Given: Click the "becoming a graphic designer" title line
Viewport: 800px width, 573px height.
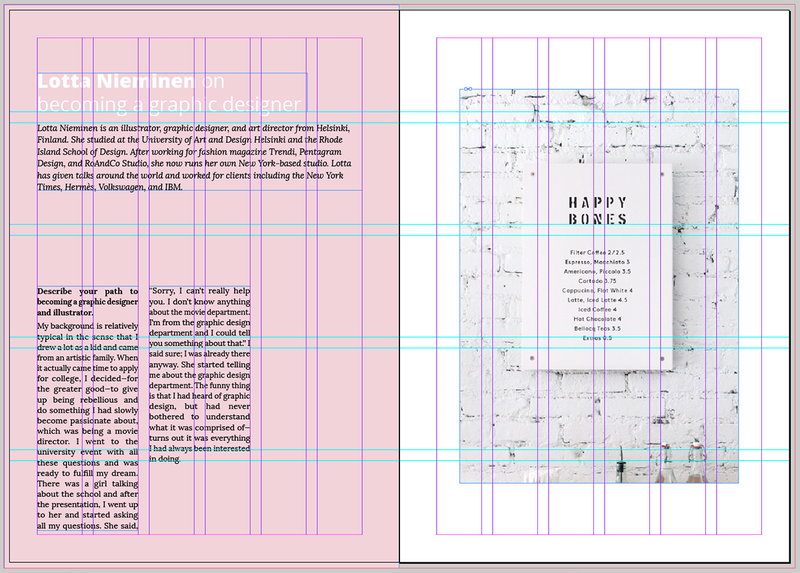Looking at the screenshot, I should tap(168, 105).
